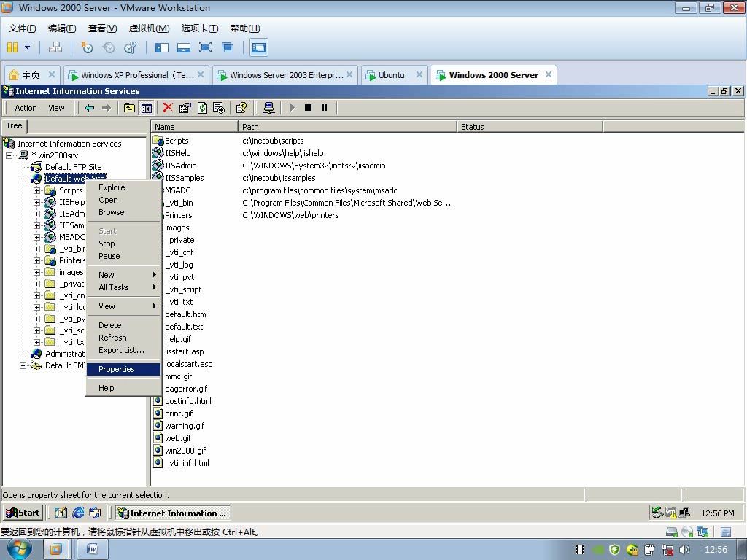Image resolution: width=747 pixels, height=560 pixels.
Task: Open the 帮助(H) menu in VMware
Action: click(245, 28)
